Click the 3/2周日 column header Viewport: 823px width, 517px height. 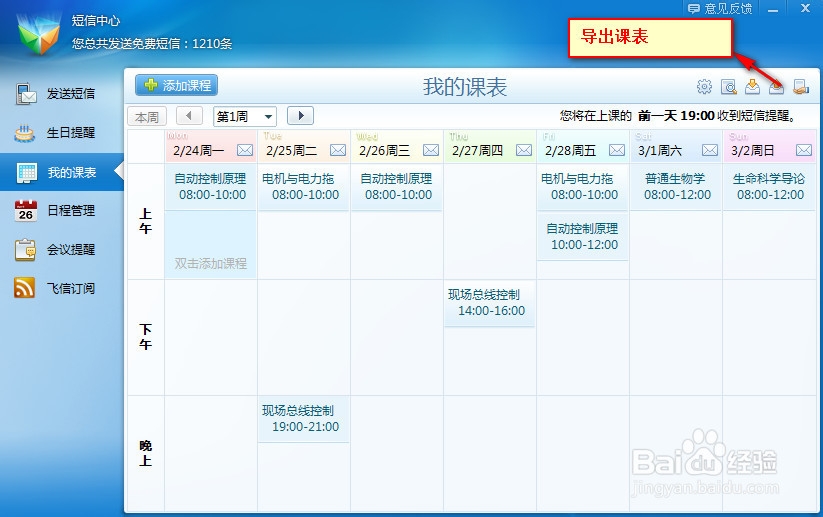pyautogui.click(x=769, y=146)
